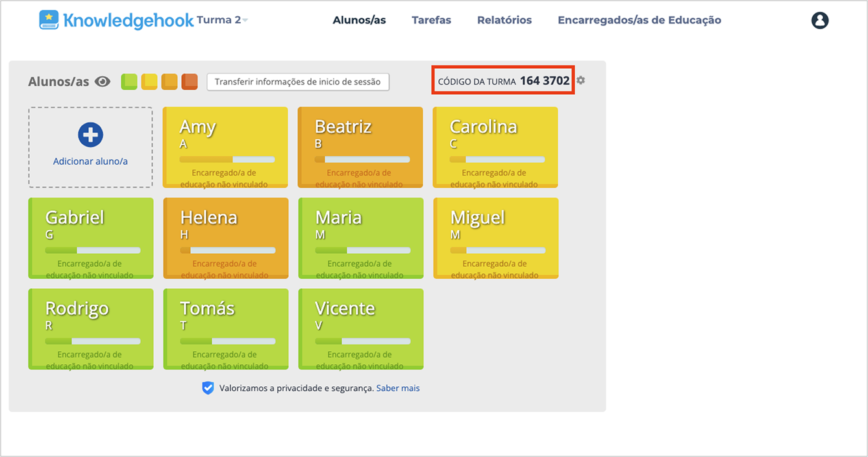Click Vicente's progress bar

363,341
